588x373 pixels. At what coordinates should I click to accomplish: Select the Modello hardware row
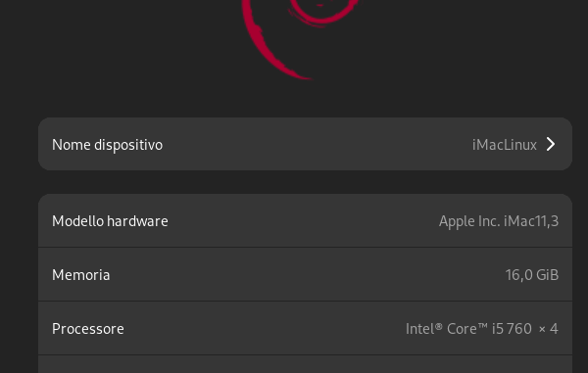coord(305,220)
